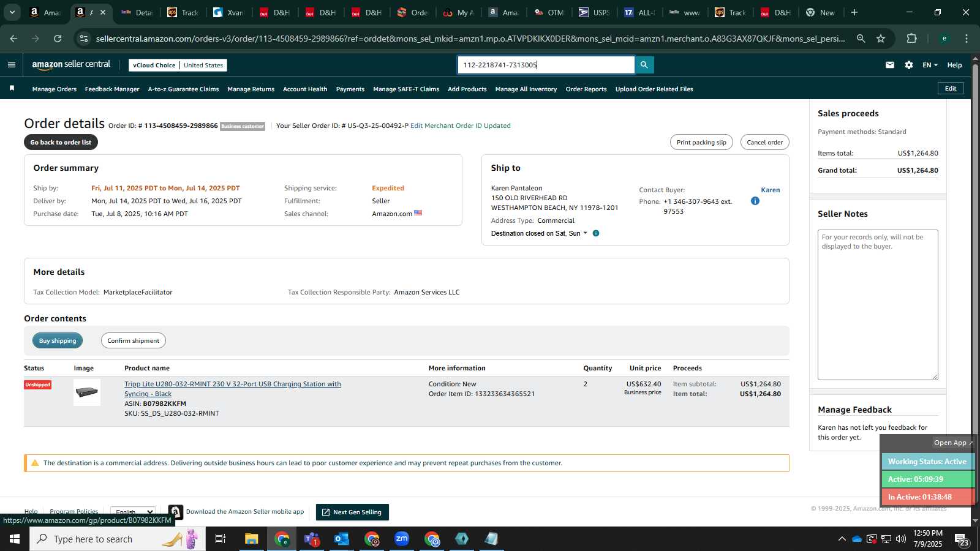The width and height of the screenshot is (980, 551).
Task: Click Go back to order list
Action: (61, 142)
